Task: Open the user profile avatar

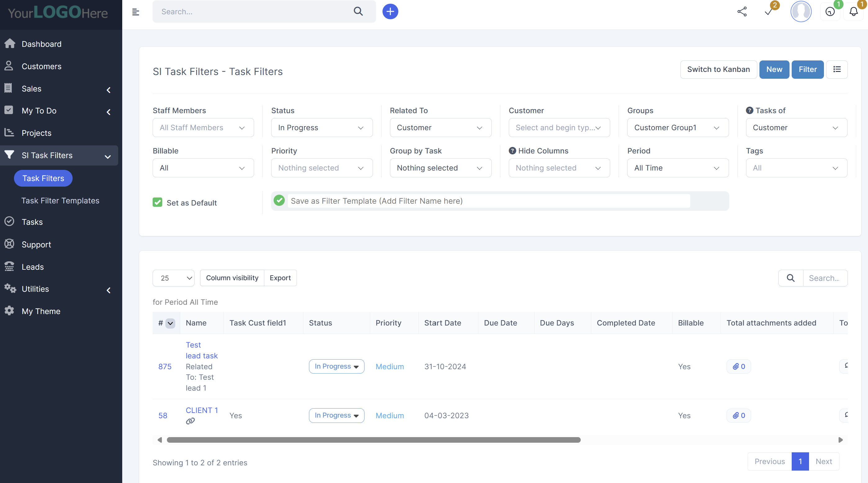Action: [801, 11]
